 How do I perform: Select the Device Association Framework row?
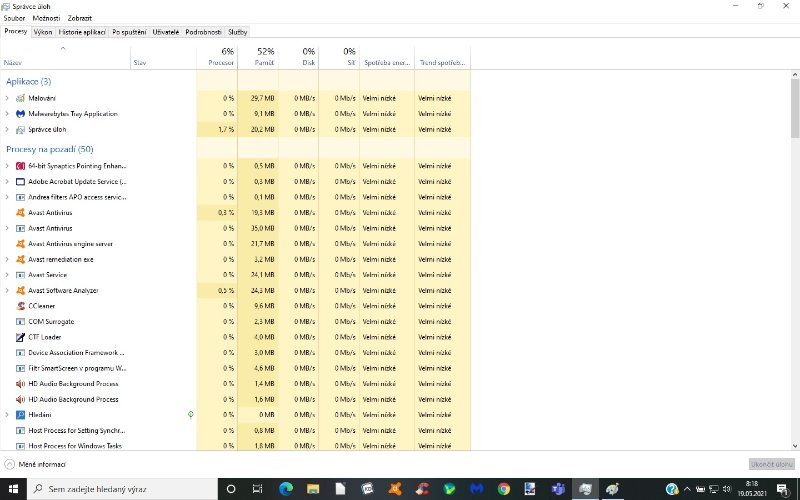click(x=235, y=353)
